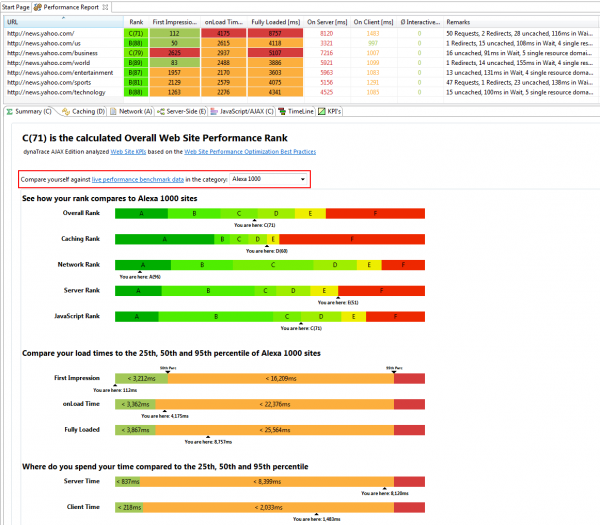Select the news.yahoo.com/technology row

(300, 92)
